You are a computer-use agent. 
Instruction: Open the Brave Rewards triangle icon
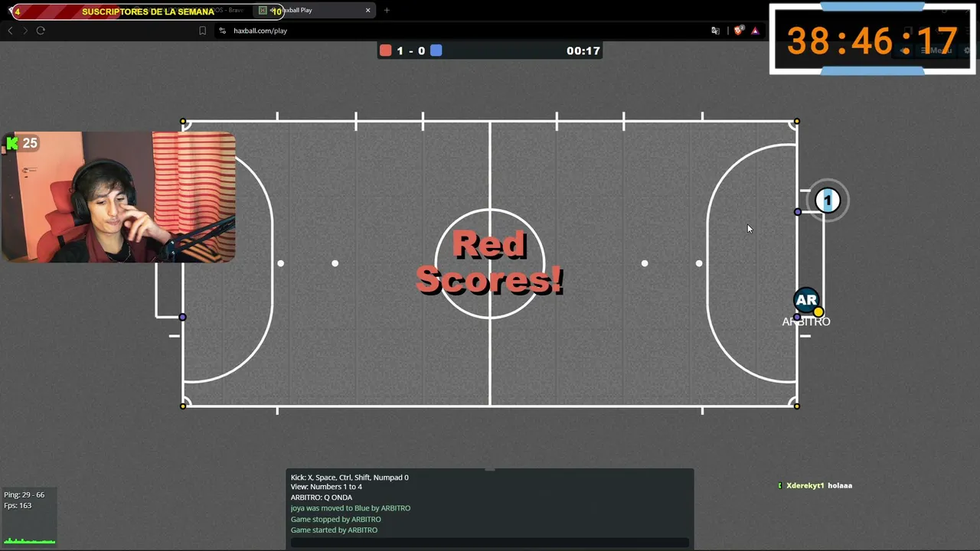(x=755, y=31)
